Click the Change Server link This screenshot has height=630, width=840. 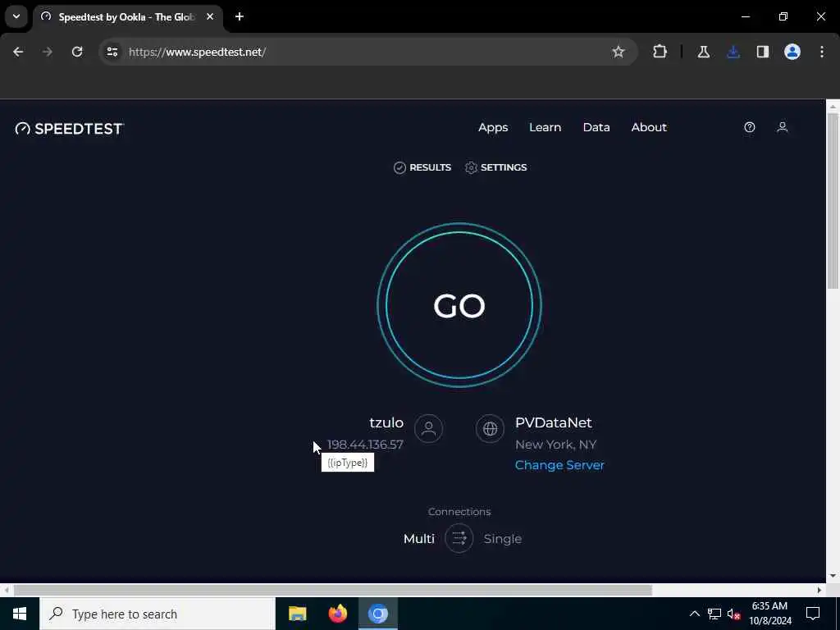coord(559,465)
